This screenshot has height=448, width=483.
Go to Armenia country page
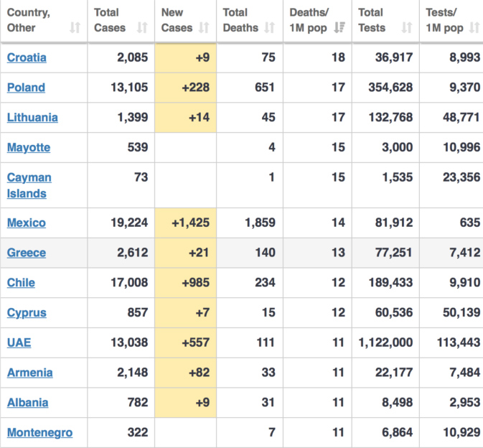(x=29, y=373)
